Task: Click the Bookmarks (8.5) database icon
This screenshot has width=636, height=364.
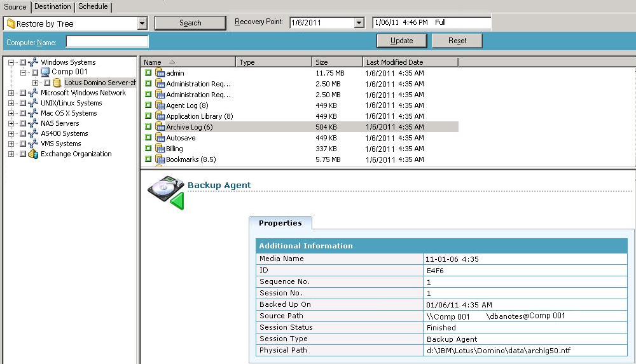Action: pos(160,159)
